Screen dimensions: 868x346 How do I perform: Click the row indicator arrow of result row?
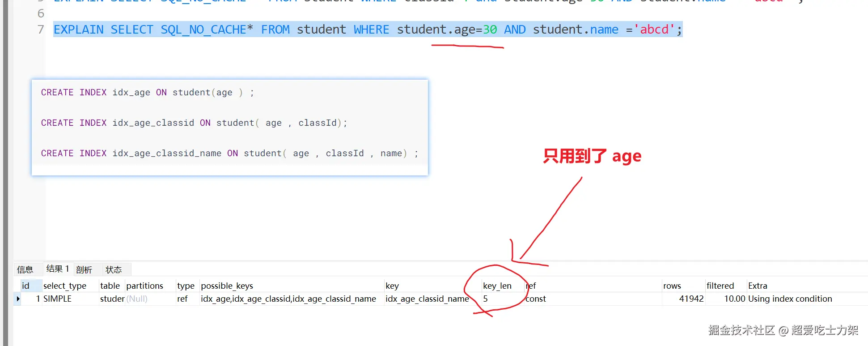click(x=18, y=299)
